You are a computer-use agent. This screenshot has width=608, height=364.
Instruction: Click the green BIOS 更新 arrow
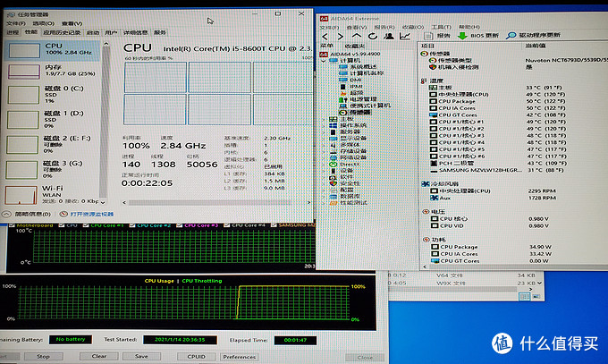[x=462, y=36]
